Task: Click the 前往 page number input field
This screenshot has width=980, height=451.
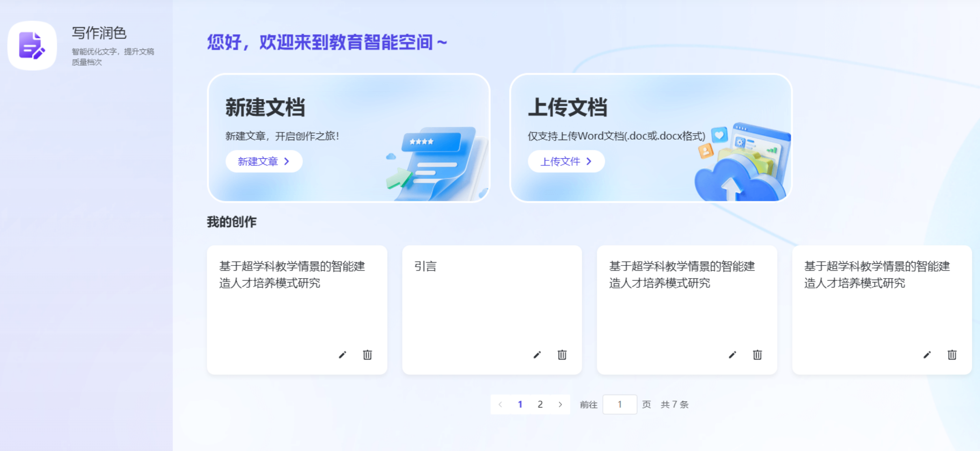Action: click(620, 404)
